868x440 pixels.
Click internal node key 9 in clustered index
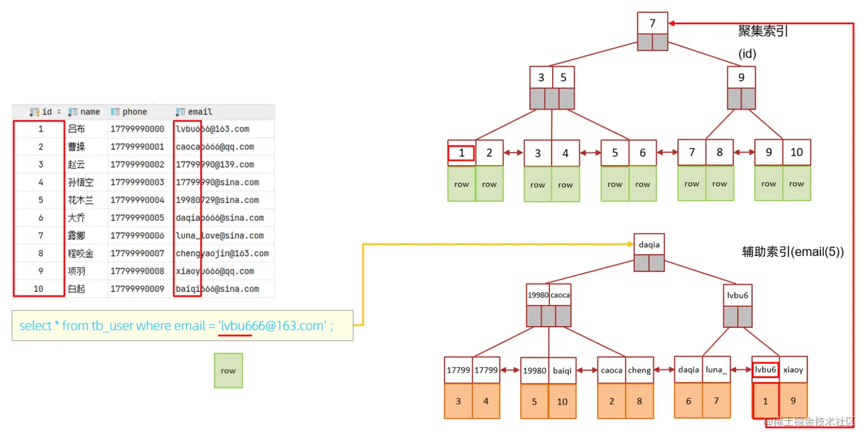click(x=741, y=77)
